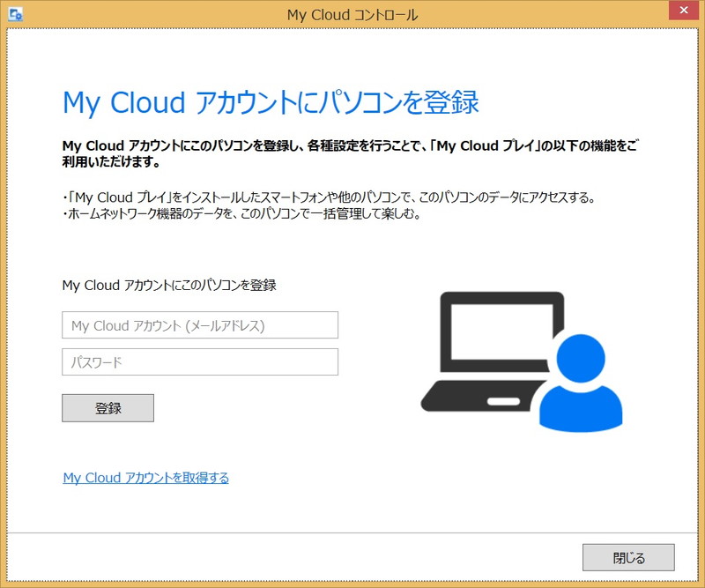Focus the パスワード input field
The width and height of the screenshot is (705, 588).
point(200,362)
